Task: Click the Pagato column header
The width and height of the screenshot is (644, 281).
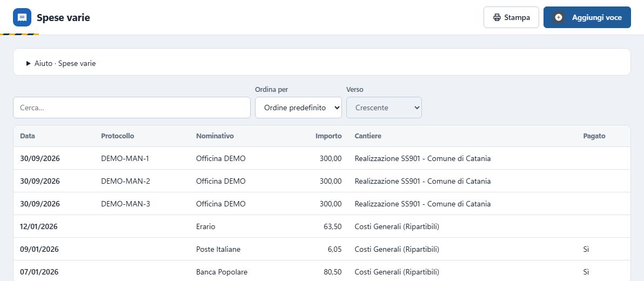Action: pyautogui.click(x=594, y=136)
